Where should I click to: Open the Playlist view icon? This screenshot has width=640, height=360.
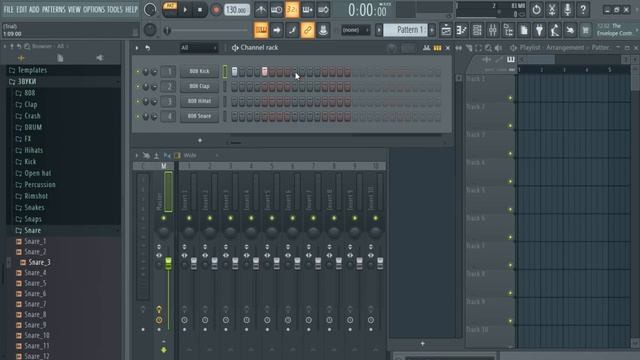point(446,30)
